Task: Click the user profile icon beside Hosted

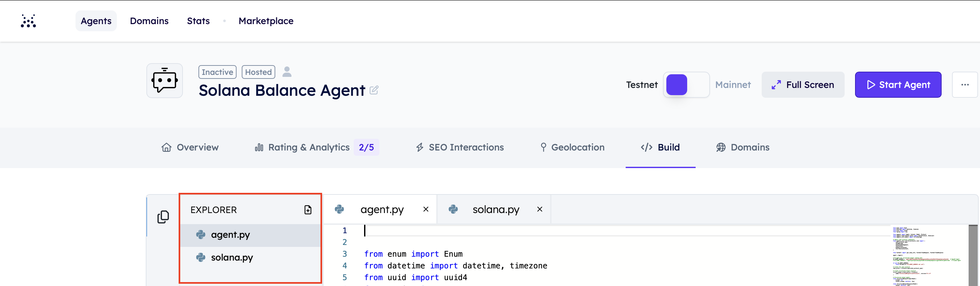Action: point(287,72)
